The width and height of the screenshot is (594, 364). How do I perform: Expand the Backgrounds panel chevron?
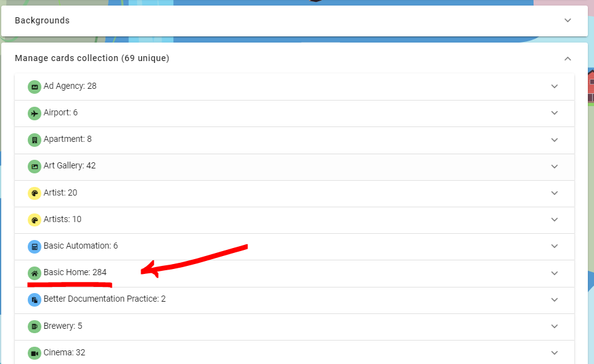click(567, 20)
